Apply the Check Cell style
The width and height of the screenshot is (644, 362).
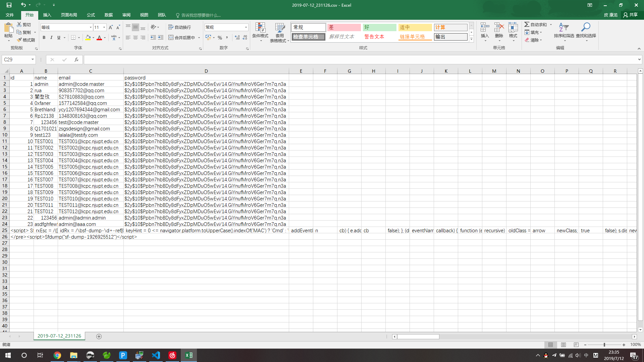click(309, 37)
